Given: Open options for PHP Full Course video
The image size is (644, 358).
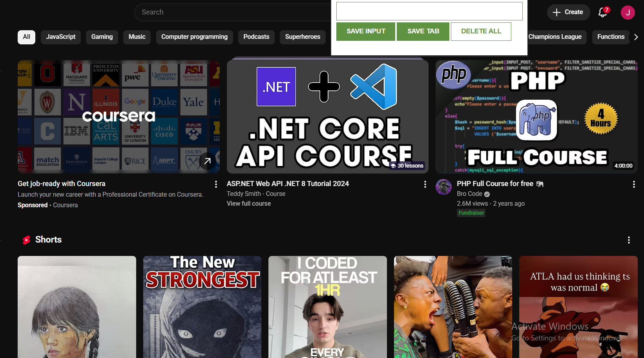Looking at the screenshot, I should [634, 184].
